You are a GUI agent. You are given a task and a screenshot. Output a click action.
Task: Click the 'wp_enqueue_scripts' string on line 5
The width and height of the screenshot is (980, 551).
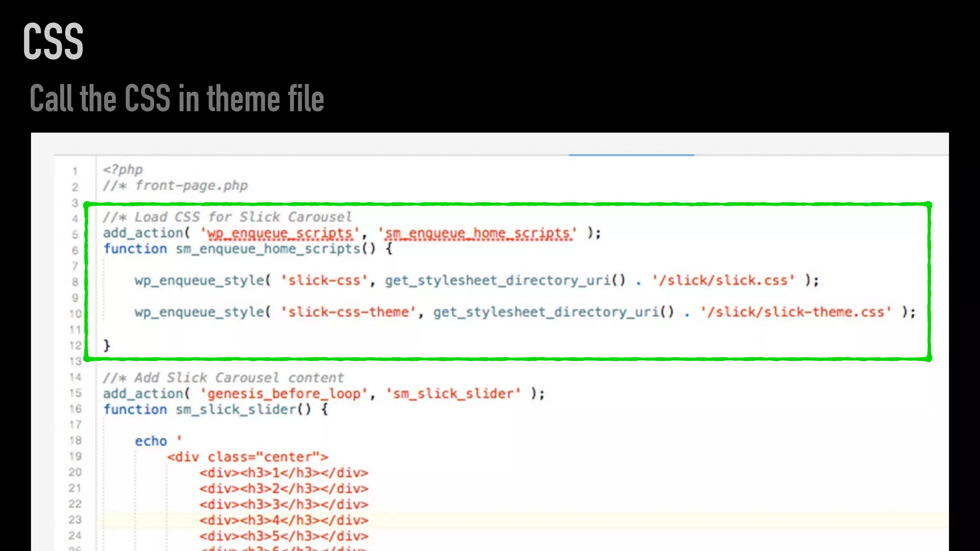[x=280, y=233]
